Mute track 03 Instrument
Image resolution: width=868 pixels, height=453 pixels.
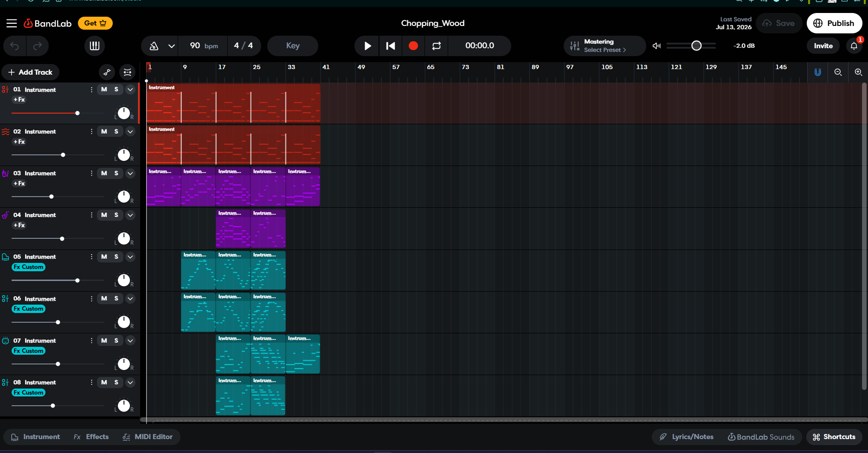104,173
